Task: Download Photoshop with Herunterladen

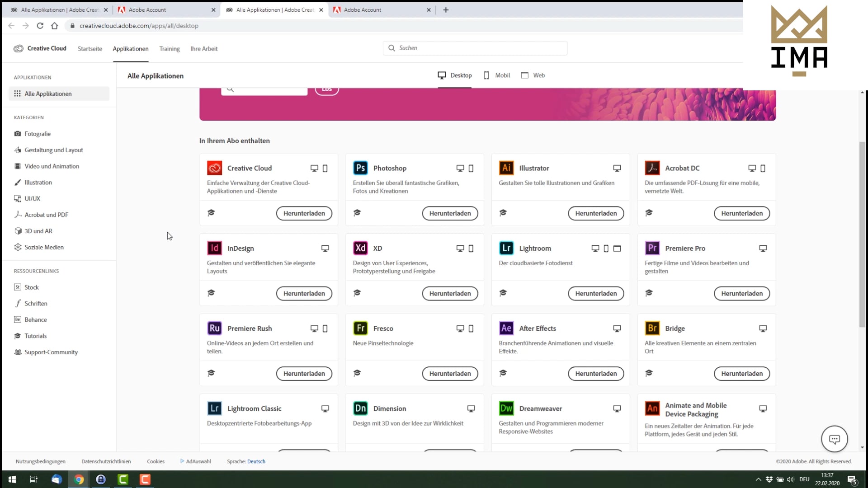Action: 450,213
